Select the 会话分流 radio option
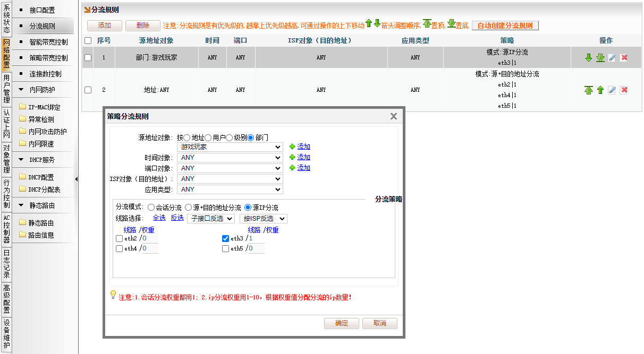The width and height of the screenshot is (644, 354). (151, 208)
